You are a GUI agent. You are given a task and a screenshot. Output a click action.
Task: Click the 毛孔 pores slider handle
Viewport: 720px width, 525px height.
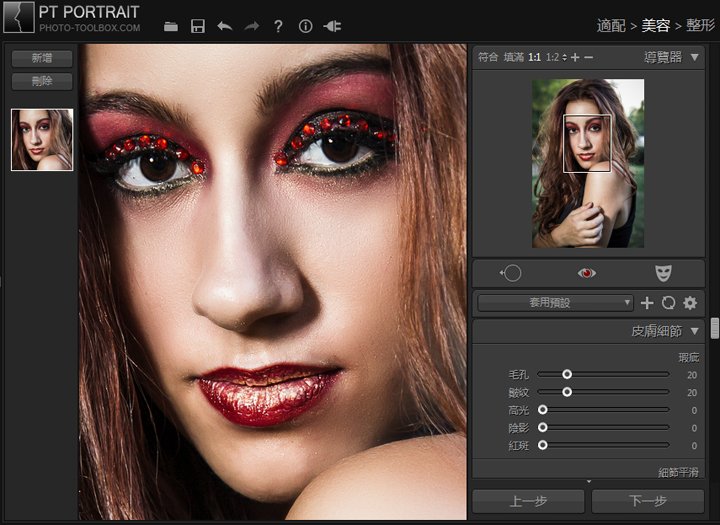567,374
